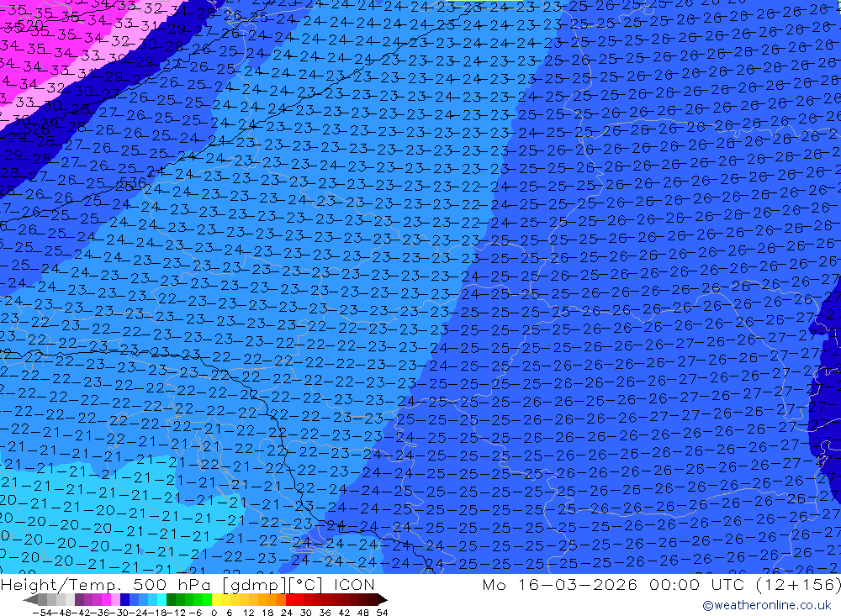Pick the bright cyan legend swatch
This screenshot has height=616, width=841.
pos(161,600)
